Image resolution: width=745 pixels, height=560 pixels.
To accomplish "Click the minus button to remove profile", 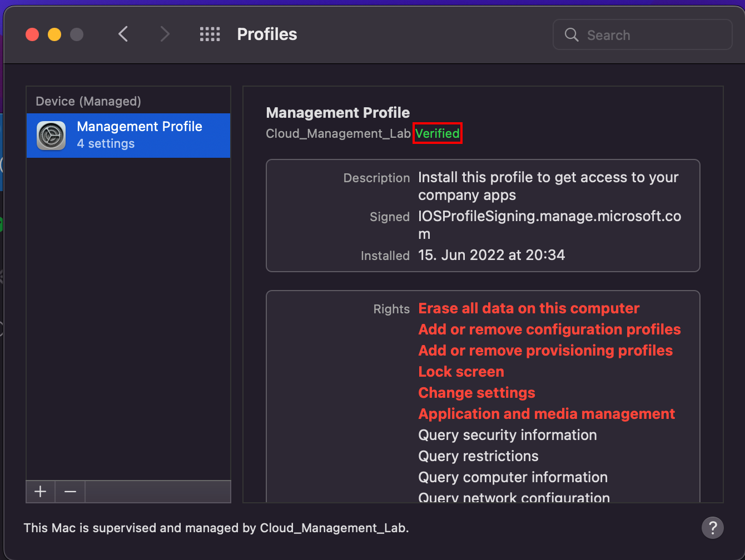I will pyautogui.click(x=70, y=492).
